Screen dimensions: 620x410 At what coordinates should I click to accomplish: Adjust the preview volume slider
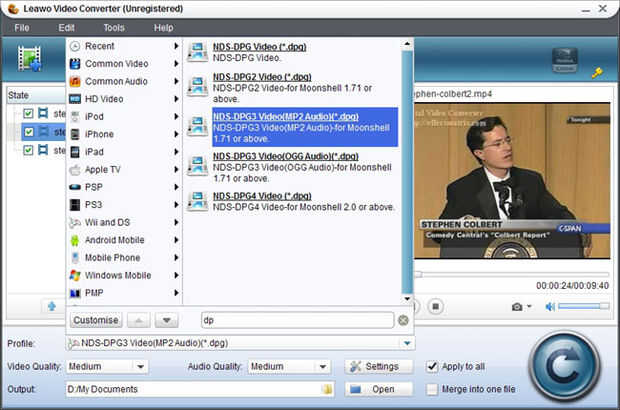point(583,306)
